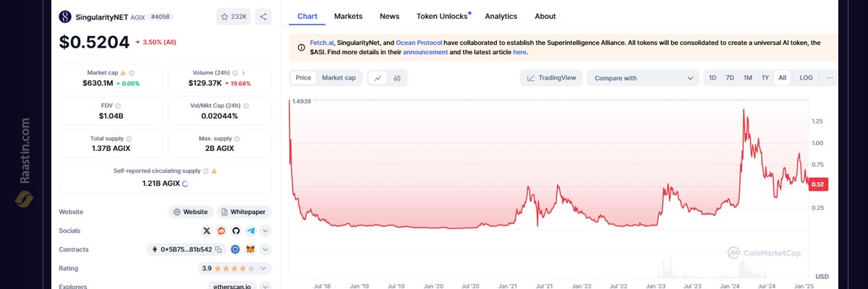Open the Token Unlocks tab

tap(443, 16)
